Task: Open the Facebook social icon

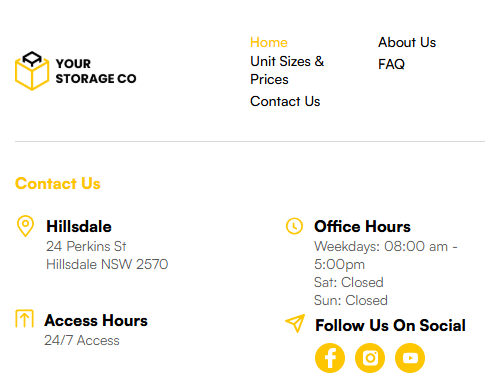Action: pos(330,358)
